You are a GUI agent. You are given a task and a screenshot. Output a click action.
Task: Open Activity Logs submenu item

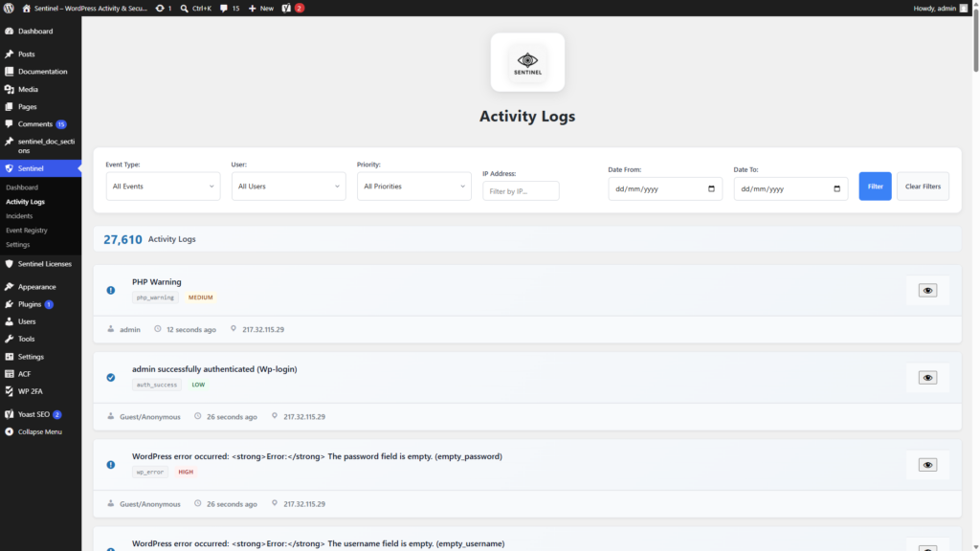point(25,202)
